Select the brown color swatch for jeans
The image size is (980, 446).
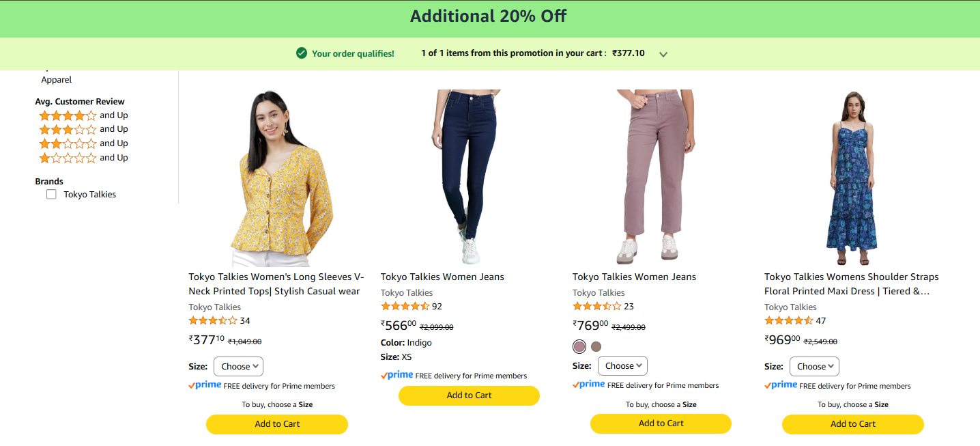click(x=596, y=346)
